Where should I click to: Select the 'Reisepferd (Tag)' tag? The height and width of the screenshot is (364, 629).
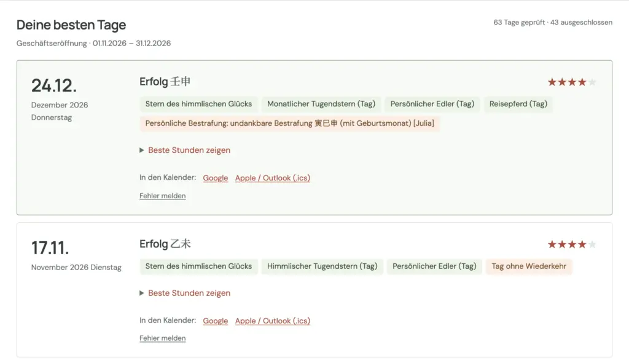pyautogui.click(x=518, y=104)
